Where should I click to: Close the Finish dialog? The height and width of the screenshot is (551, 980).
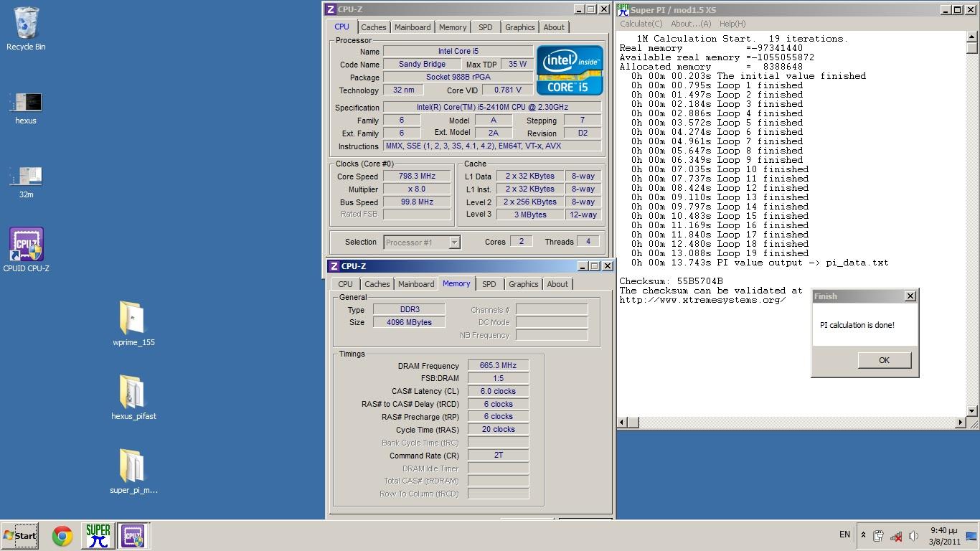tap(910, 296)
